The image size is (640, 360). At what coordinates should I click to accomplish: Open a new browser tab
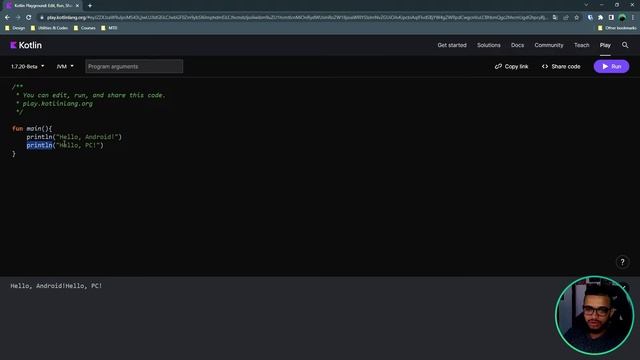point(90,6)
